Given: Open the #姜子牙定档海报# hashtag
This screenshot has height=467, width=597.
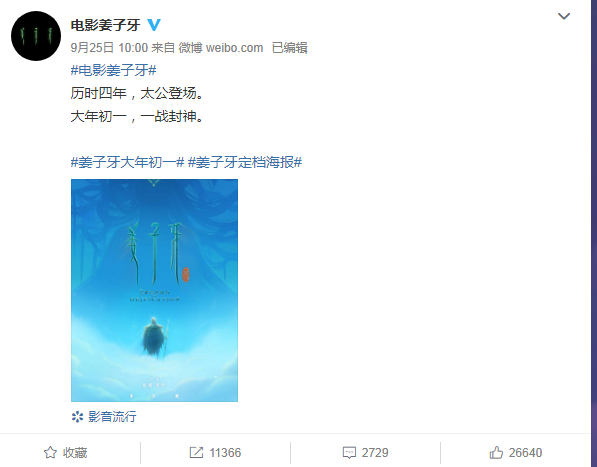Looking at the screenshot, I should (245, 163).
